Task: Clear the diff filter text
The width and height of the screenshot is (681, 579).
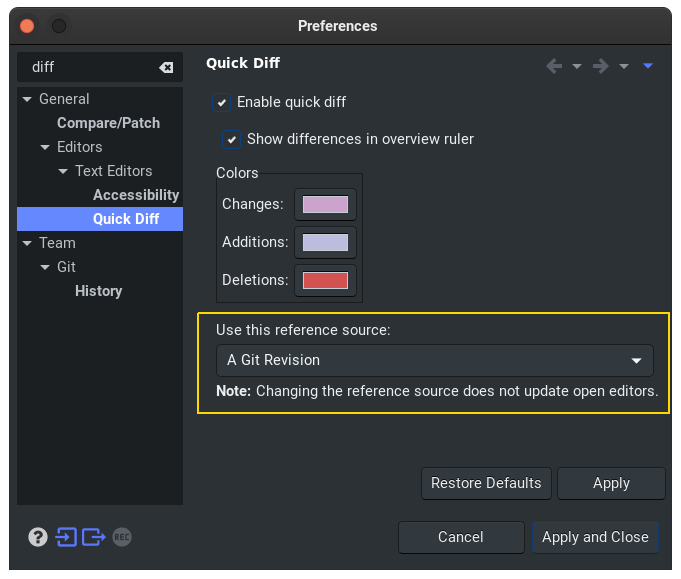Action: point(166,67)
